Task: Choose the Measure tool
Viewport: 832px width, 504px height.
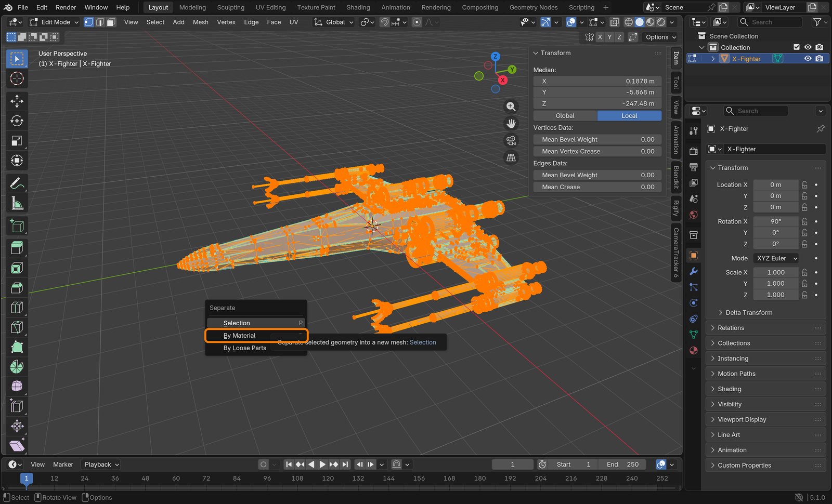Action: (17, 203)
